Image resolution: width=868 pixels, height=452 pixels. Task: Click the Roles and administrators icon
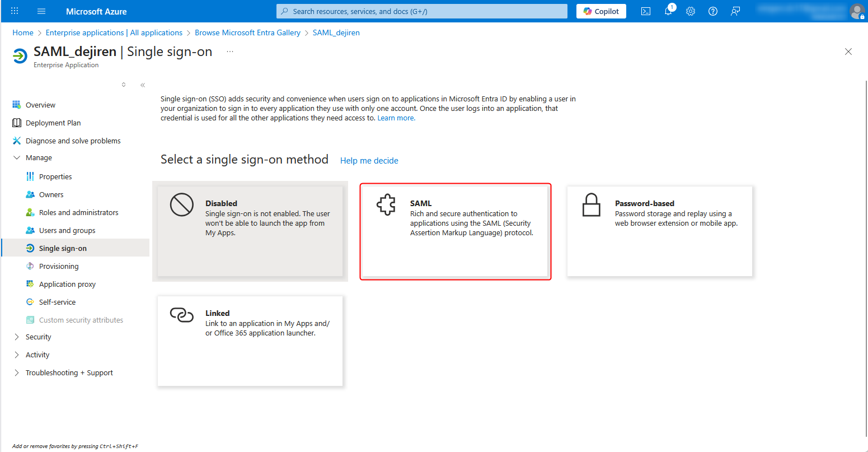[30, 212]
